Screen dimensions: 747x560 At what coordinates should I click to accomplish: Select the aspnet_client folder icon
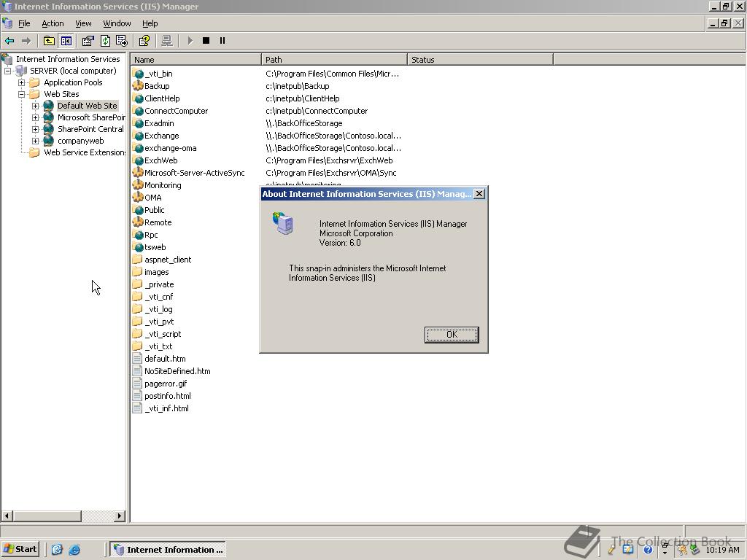pyautogui.click(x=138, y=260)
